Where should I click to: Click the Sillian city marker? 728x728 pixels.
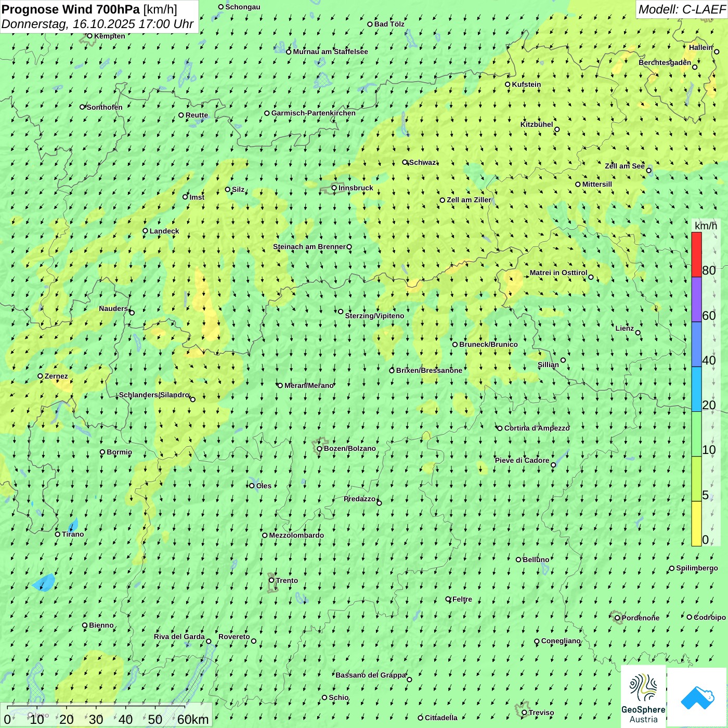point(563,360)
